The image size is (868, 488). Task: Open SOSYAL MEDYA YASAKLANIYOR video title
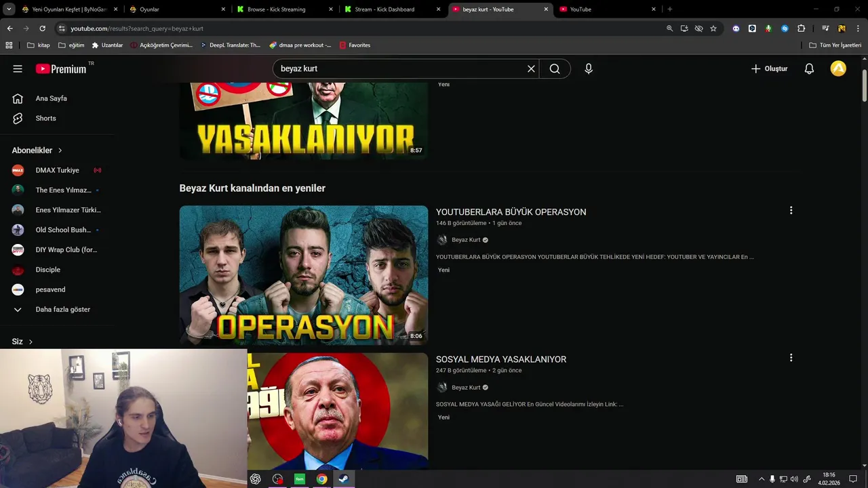tap(501, 359)
